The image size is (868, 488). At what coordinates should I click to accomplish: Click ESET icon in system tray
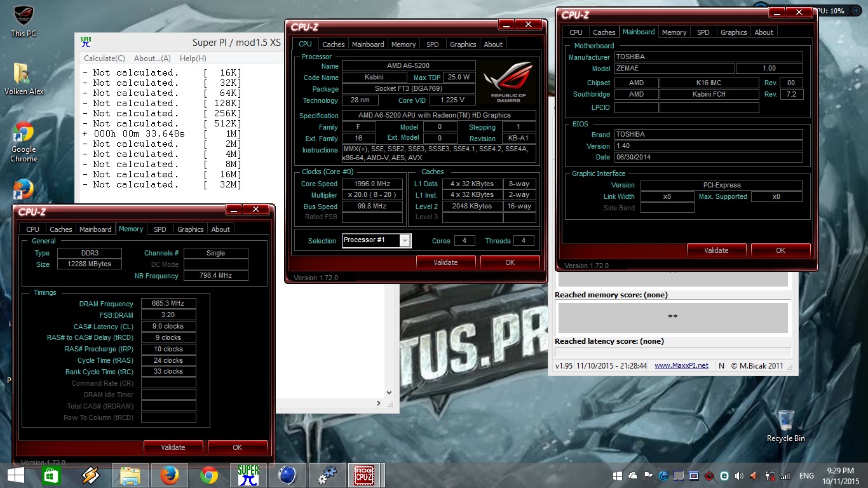click(724, 476)
